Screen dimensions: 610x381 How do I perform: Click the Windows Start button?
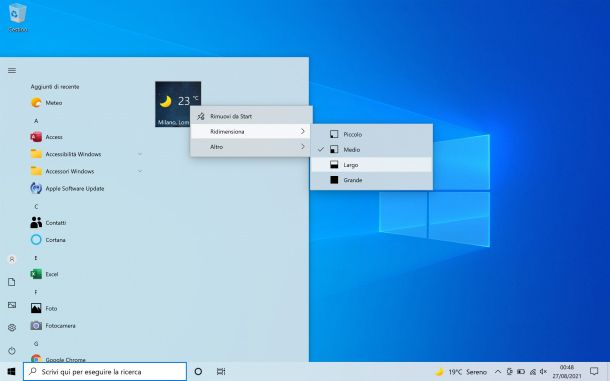(x=11, y=372)
